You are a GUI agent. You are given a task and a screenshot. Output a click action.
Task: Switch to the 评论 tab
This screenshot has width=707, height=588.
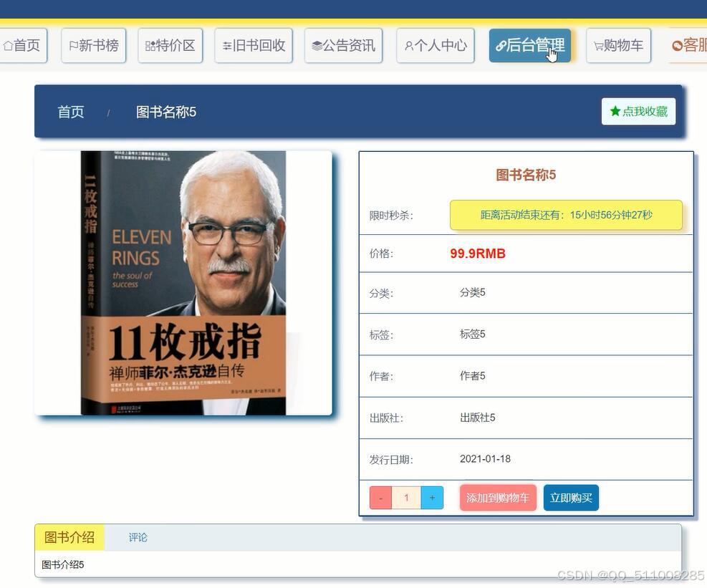coord(138,537)
